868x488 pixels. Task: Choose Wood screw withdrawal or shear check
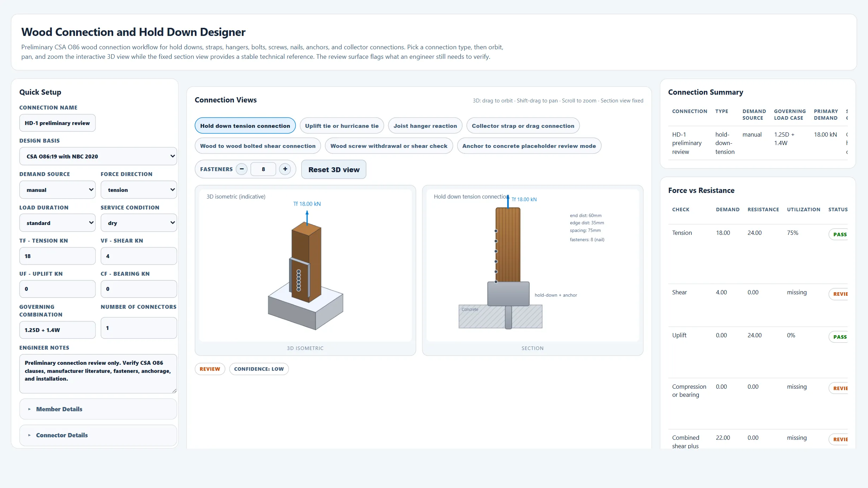(389, 146)
